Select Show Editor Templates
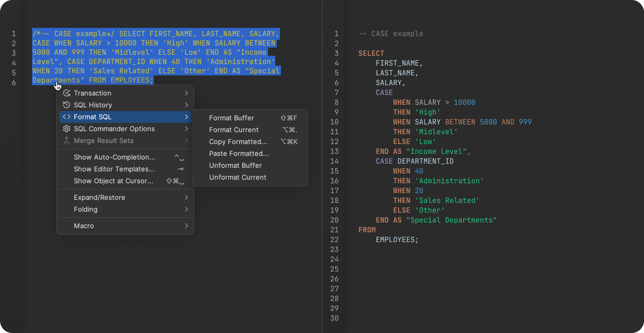 tap(114, 169)
